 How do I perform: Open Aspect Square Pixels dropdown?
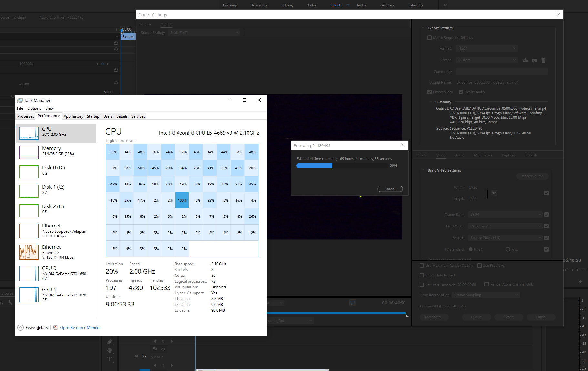tap(505, 238)
